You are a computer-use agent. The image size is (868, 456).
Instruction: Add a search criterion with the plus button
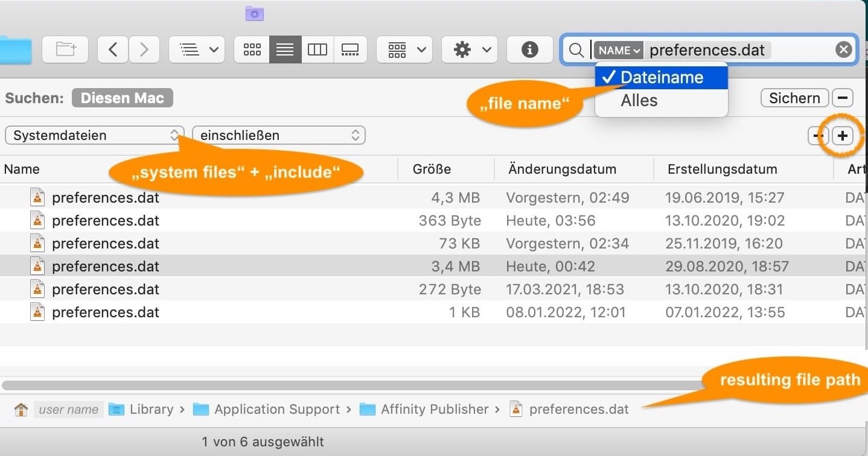tap(843, 136)
